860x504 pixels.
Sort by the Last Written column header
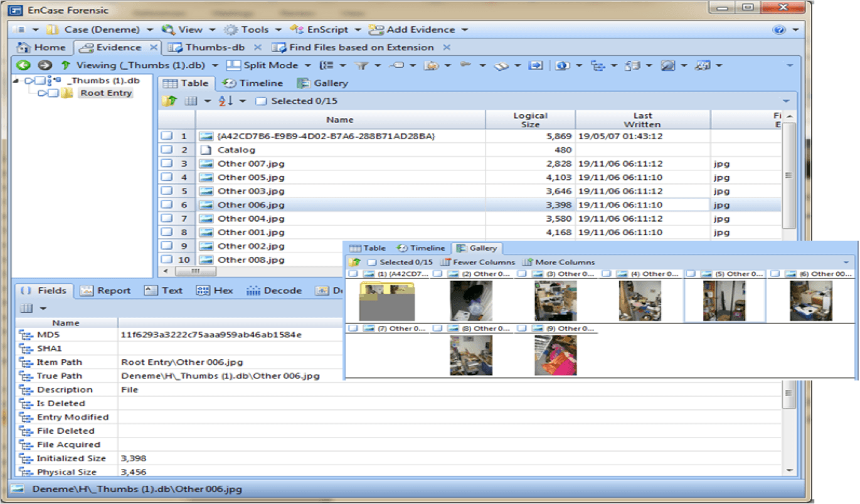tap(642, 120)
